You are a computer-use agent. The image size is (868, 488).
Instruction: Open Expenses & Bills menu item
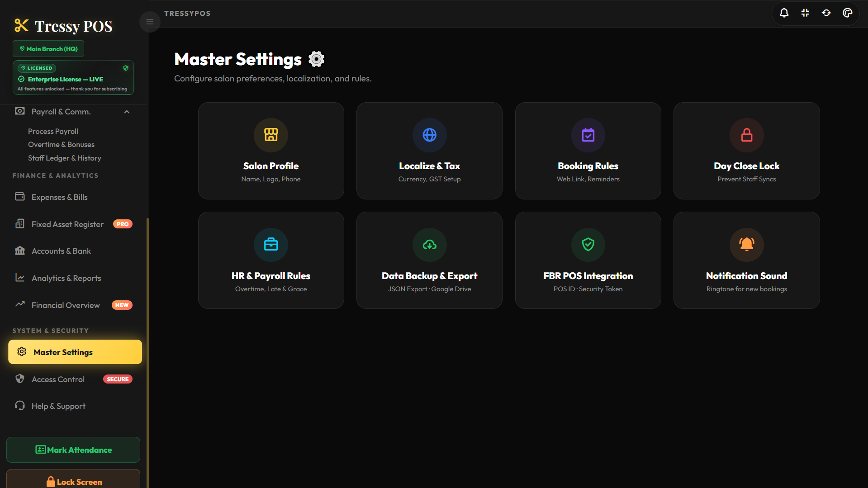pyautogui.click(x=59, y=197)
